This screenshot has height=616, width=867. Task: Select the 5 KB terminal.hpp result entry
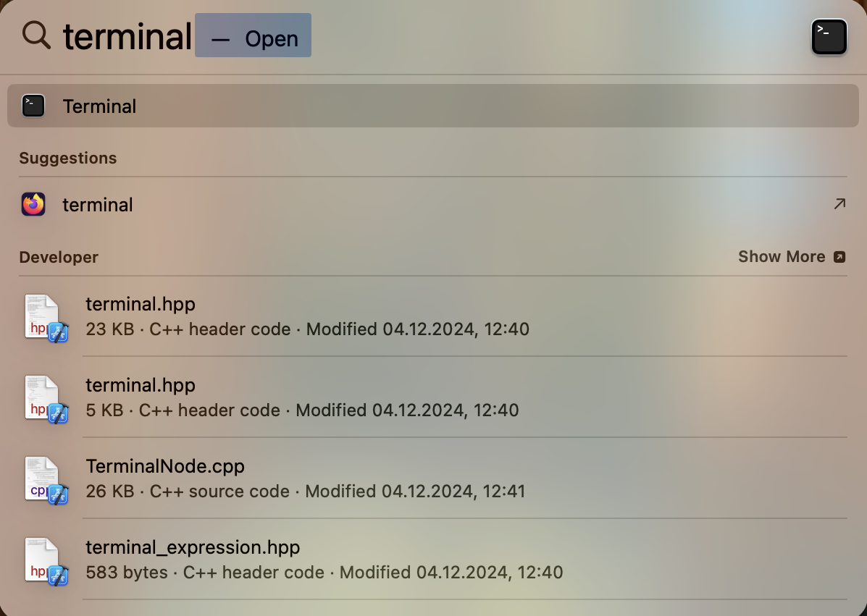coord(290,397)
